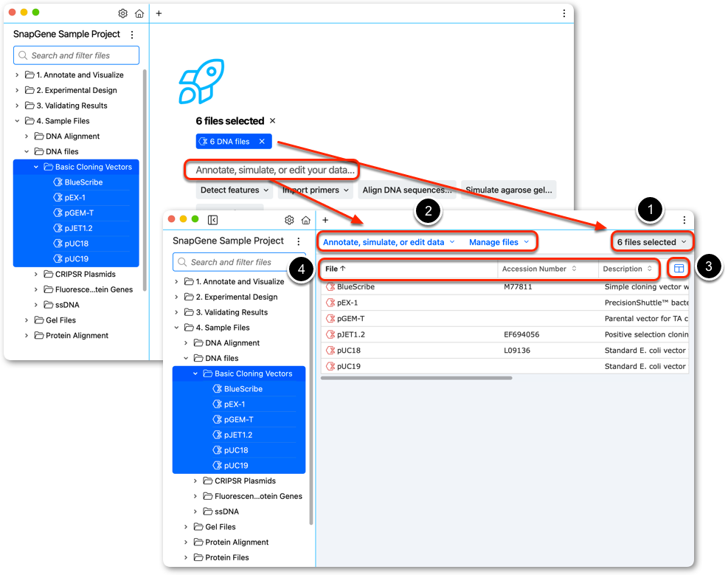Open project options next to front SnapGene Sample Project

point(299,241)
